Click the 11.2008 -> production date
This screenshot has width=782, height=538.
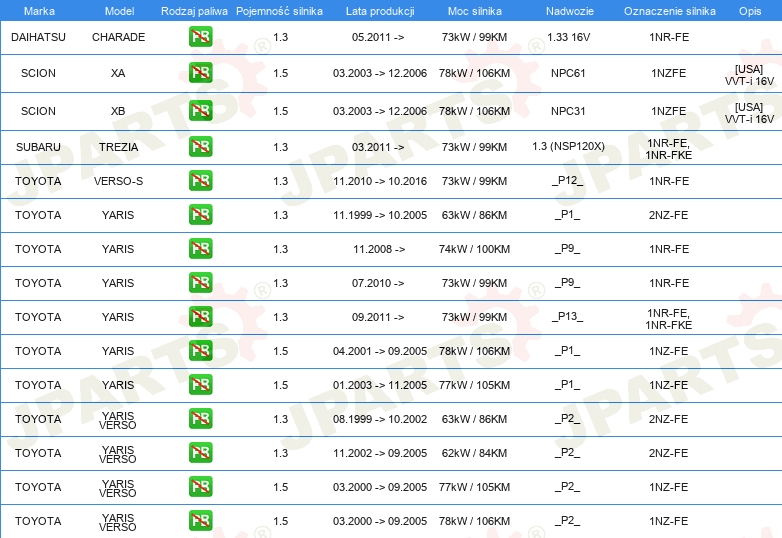tap(379, 249)
